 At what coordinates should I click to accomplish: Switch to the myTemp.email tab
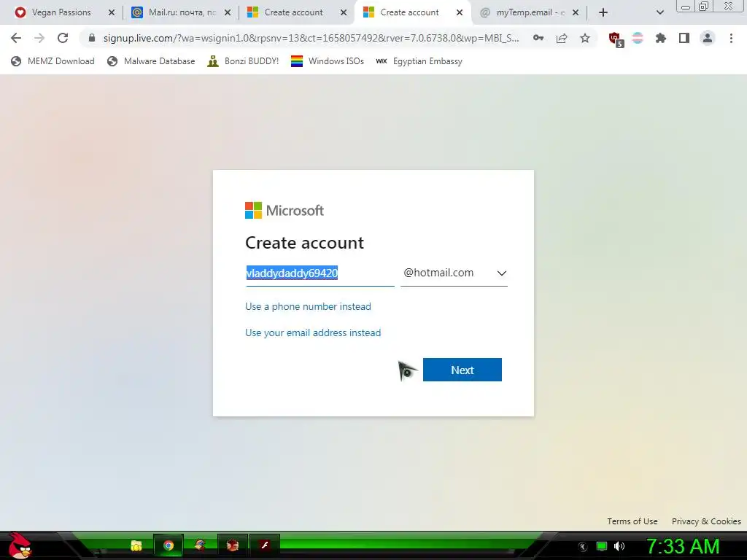pos(530,12)
